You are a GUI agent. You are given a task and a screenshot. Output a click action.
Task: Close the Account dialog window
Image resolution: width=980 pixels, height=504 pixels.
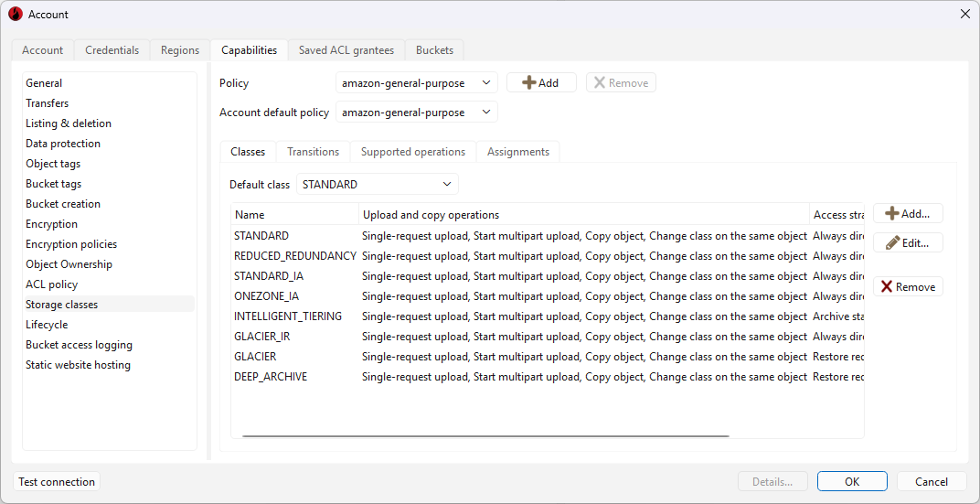click(x=964, y=14)
